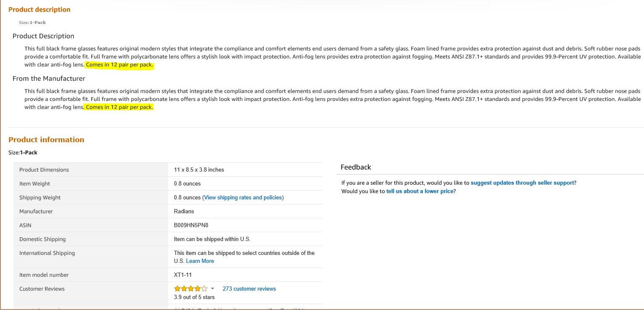Screen dimensions: 644x310
Task: Click the From the Manufacturer subheading
Action: [x=49, y=78]
